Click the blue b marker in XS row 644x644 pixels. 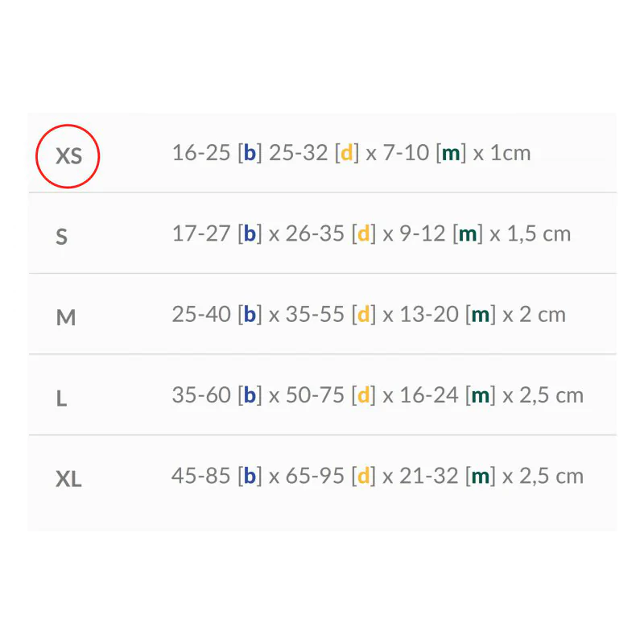point(250,153)
